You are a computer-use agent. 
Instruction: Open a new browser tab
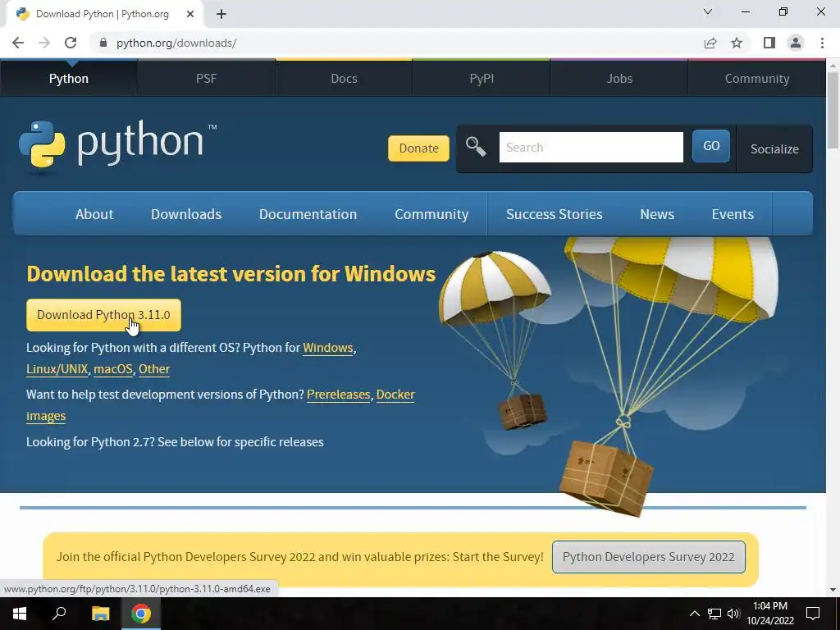(x=221, y=14)
